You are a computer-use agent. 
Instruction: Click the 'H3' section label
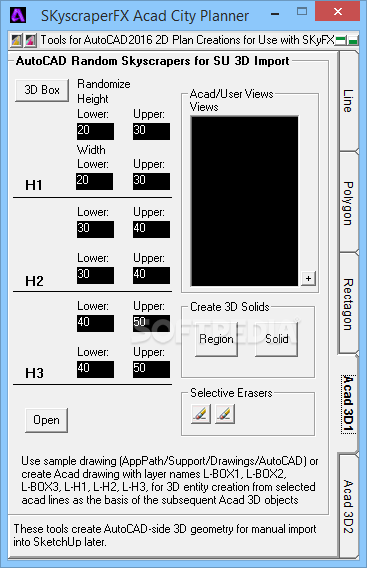tap(34, 373)
